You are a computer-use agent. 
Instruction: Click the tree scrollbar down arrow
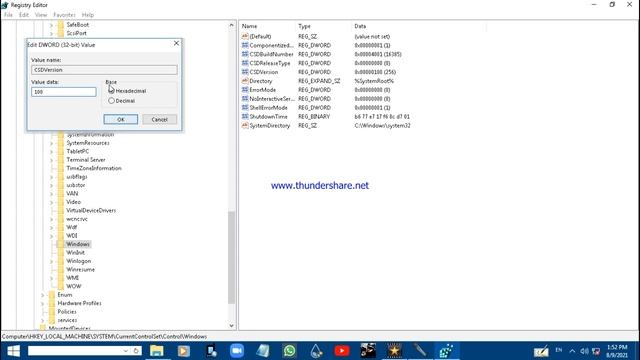click(x=231, y=325)
